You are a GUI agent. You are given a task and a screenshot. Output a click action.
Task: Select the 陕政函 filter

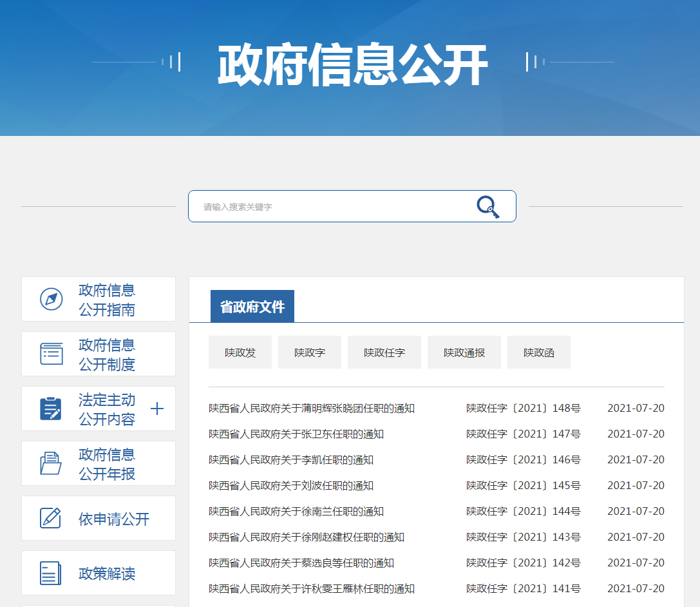(x=539, y=352)
